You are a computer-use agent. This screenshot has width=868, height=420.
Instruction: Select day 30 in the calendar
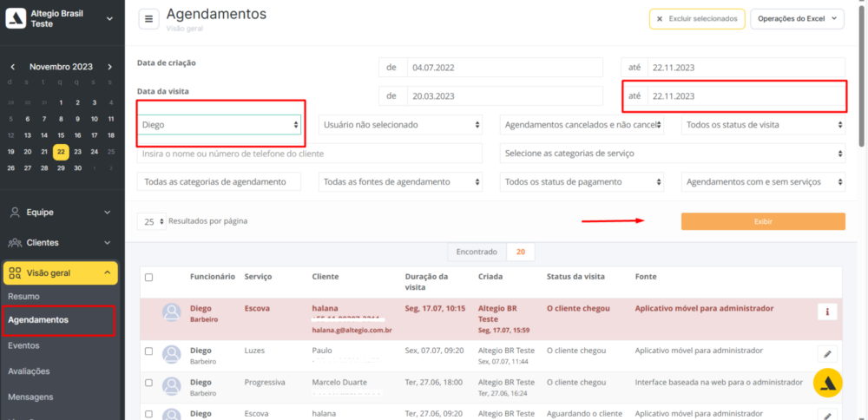pyautogui.click(x=77, y=168)
